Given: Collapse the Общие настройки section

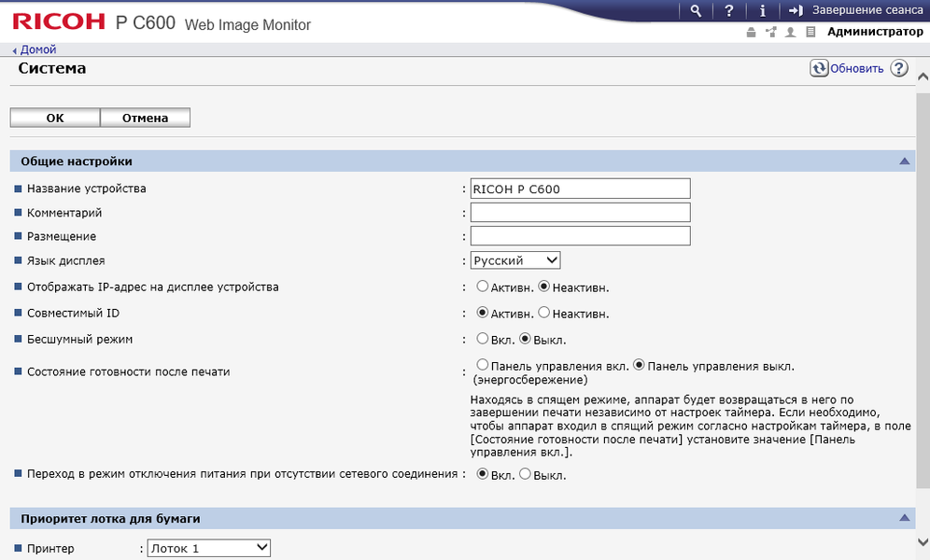Looking at the screenshot, I should click(905, 161).
